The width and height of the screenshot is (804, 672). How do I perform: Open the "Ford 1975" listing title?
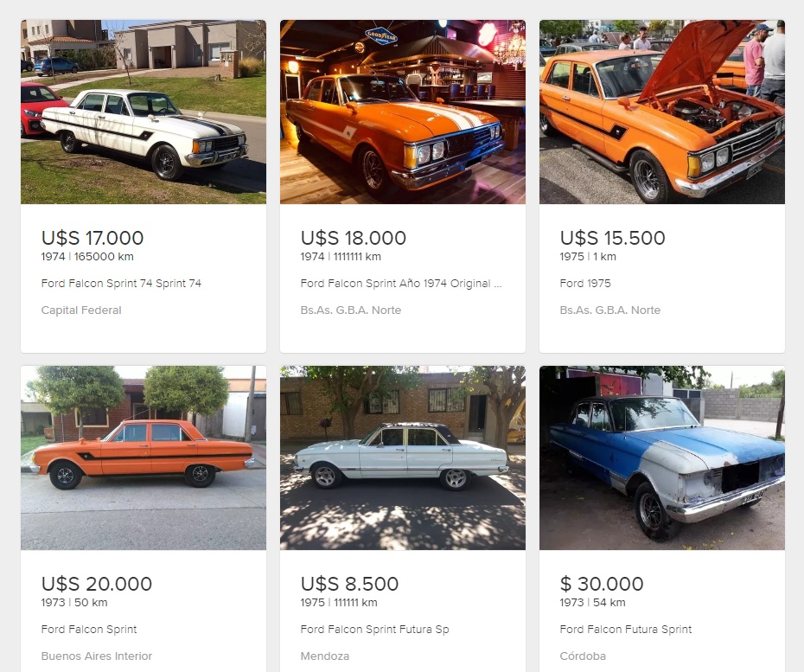coord(585,284)
